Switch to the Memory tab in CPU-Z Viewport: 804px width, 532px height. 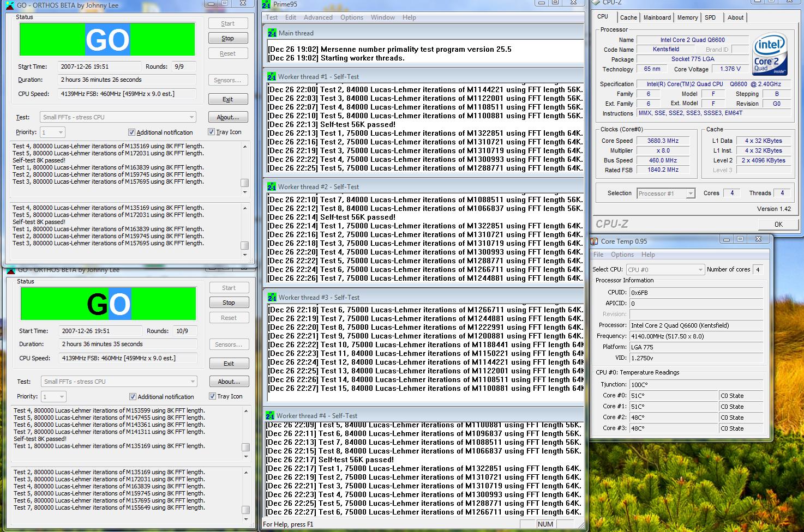pos(687,17)
